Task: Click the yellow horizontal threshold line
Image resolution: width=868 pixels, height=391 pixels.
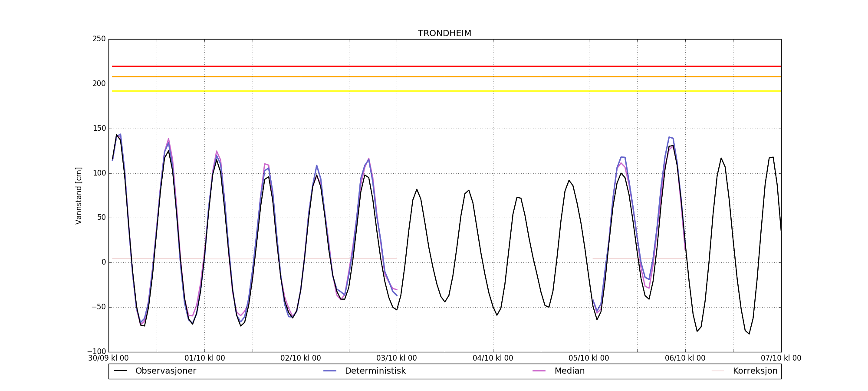Action: pos(447,91)
